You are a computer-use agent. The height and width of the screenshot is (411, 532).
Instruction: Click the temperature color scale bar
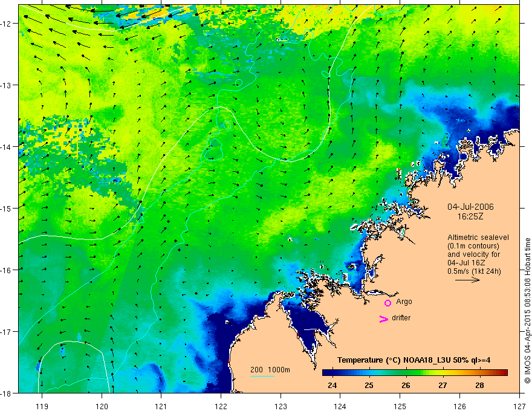(415, 373)
